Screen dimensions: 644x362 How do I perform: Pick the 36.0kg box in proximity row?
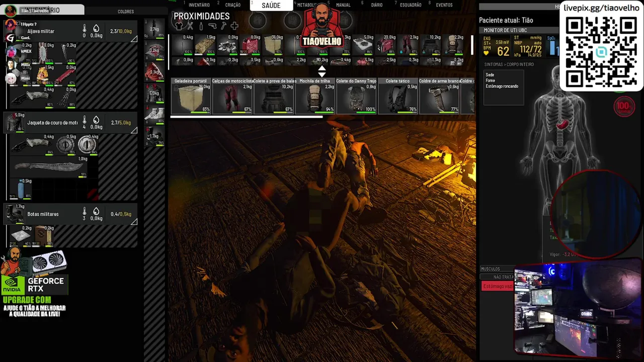coord(273,45)
